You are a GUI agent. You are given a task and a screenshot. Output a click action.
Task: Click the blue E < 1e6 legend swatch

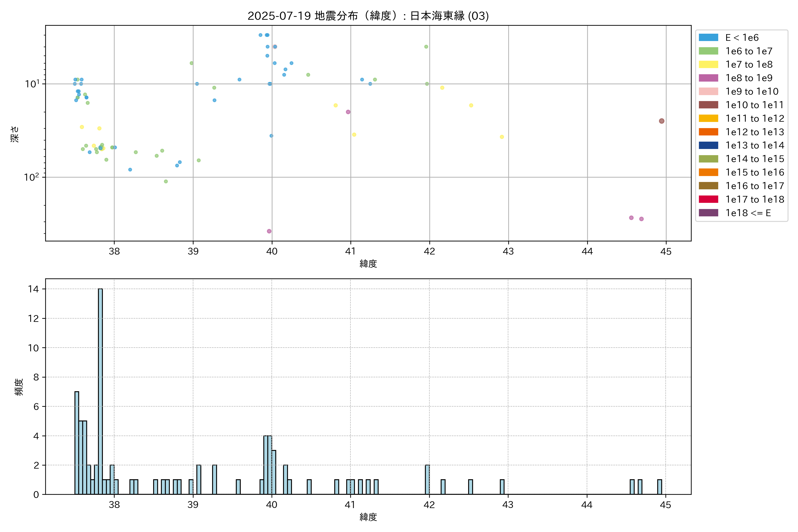[x=708, y=38]
